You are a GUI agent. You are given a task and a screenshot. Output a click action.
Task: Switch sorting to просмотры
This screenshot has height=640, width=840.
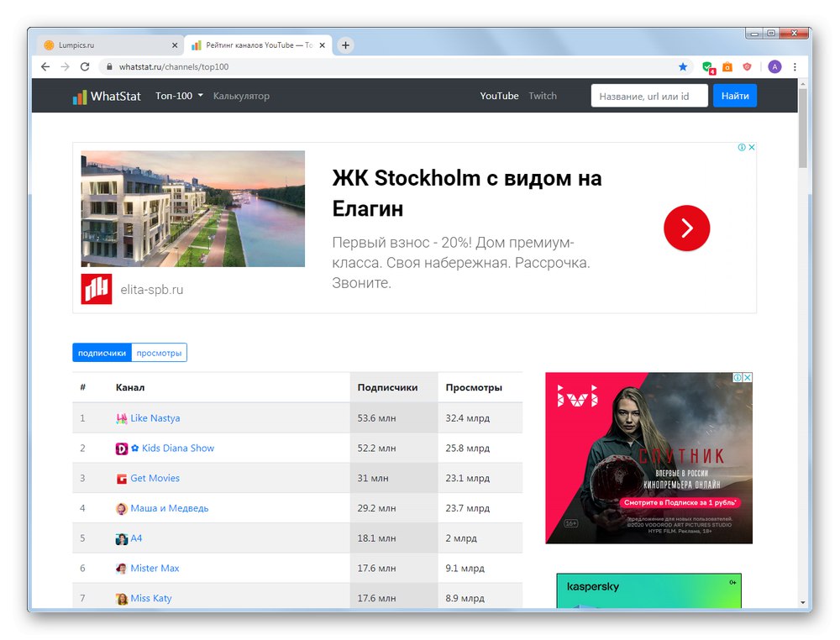[x=159, y=353]
